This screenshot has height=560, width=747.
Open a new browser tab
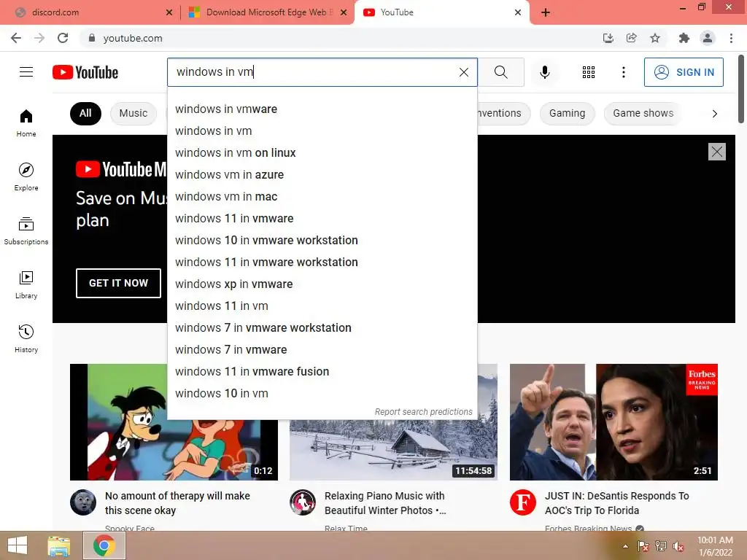pos(546,12)
